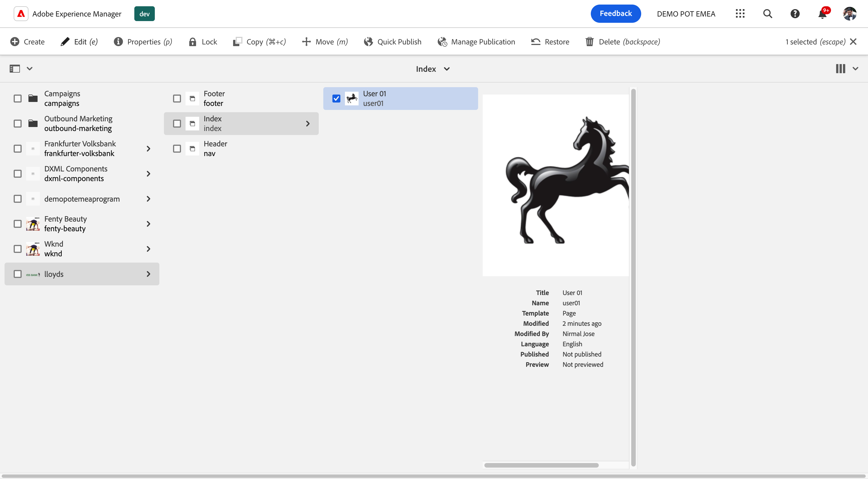
Task: Click the Feedback button
Action: (616, 14)
